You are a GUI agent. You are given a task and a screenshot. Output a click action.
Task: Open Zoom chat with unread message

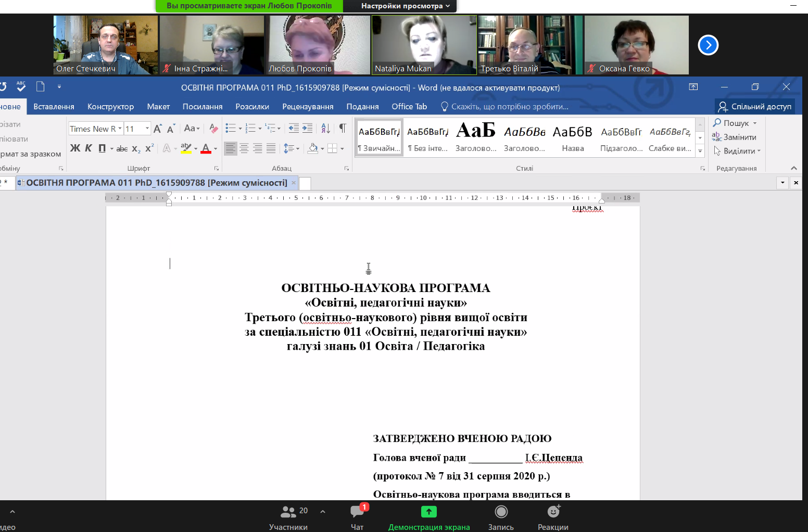pos(358,517)
